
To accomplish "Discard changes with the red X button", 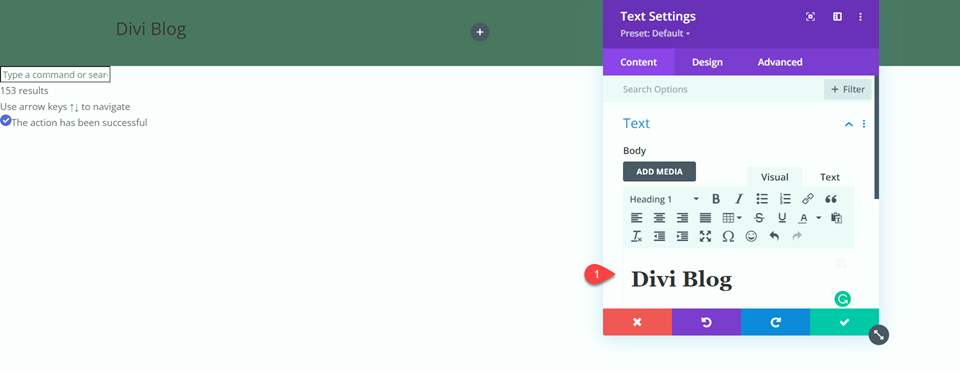I will click(x=637, y=322).
